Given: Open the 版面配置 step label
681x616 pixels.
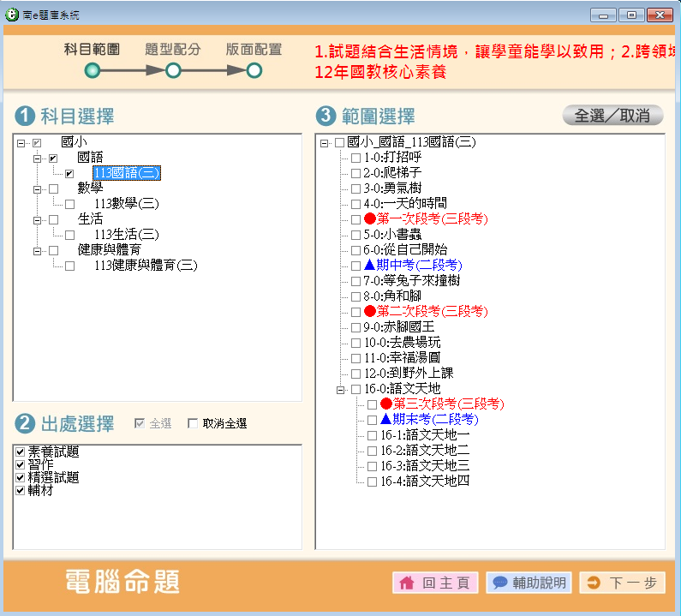Looking at the screenshot, I should (x=254, y=49).
